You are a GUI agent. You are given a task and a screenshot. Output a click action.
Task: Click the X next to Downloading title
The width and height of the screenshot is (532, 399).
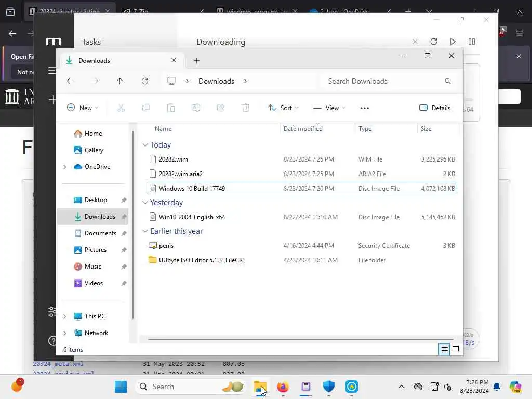click(x=415, y=42)
